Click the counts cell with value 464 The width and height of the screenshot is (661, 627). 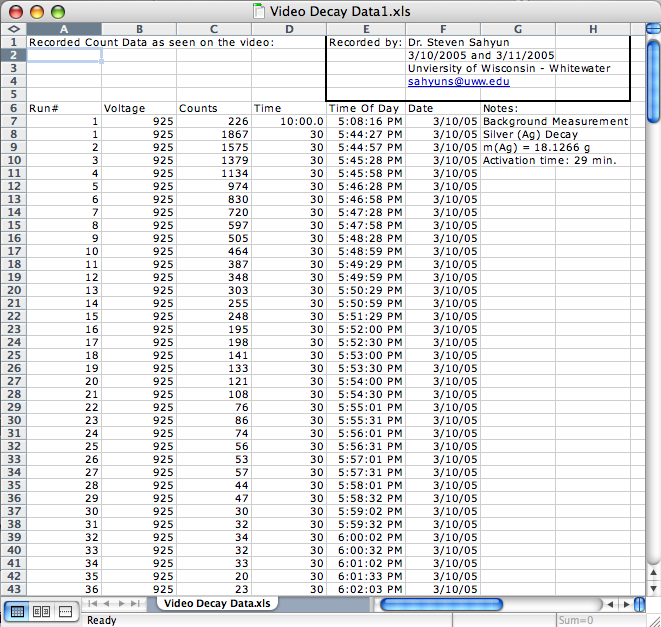coord(214,251)
